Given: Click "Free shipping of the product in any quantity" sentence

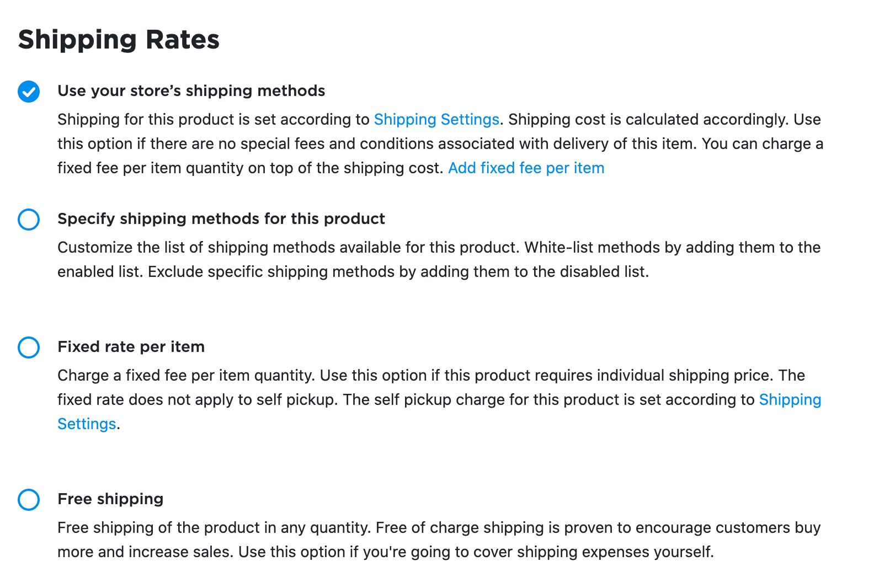Looking at the screenshot, I should pos(213,528).
